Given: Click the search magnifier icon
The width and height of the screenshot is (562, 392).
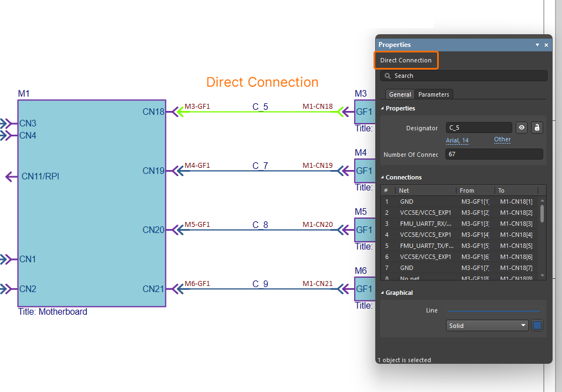Looking at the screenshot, I should point(388,76).
